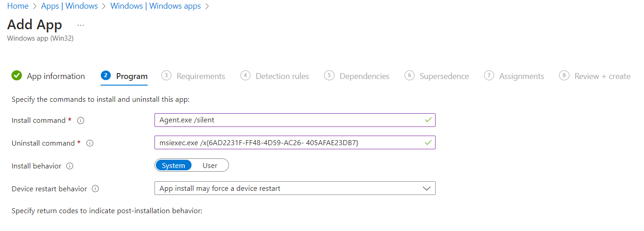
Task: Open the Dependencies tab
Action: pyautogui.click(x=364, y=76)
